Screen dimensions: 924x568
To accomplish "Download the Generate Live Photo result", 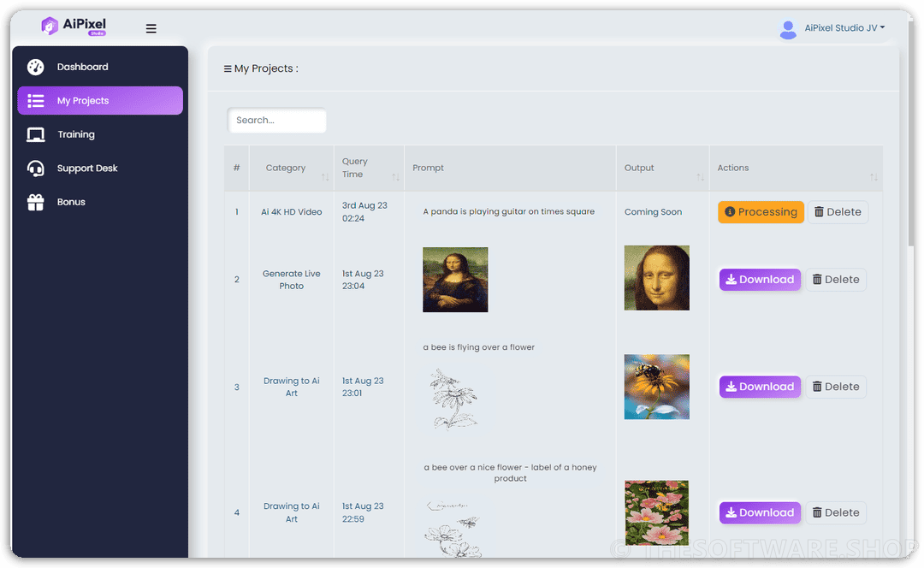I will coord(760,279).
